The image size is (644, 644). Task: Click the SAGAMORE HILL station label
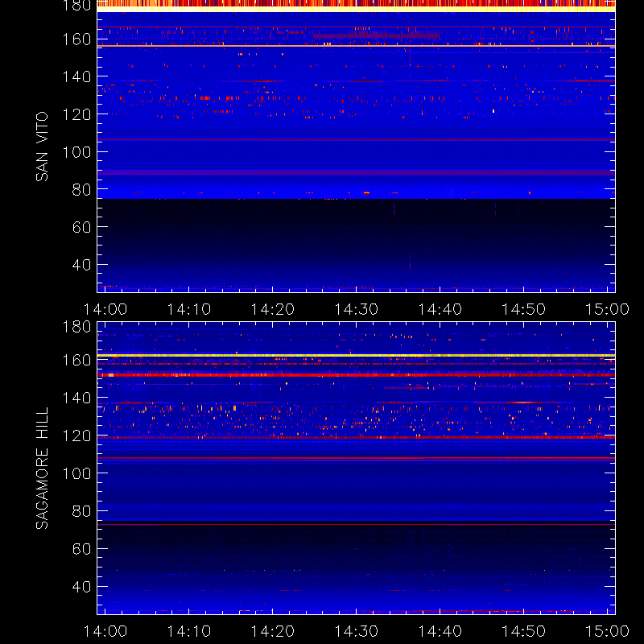(42, 469)
